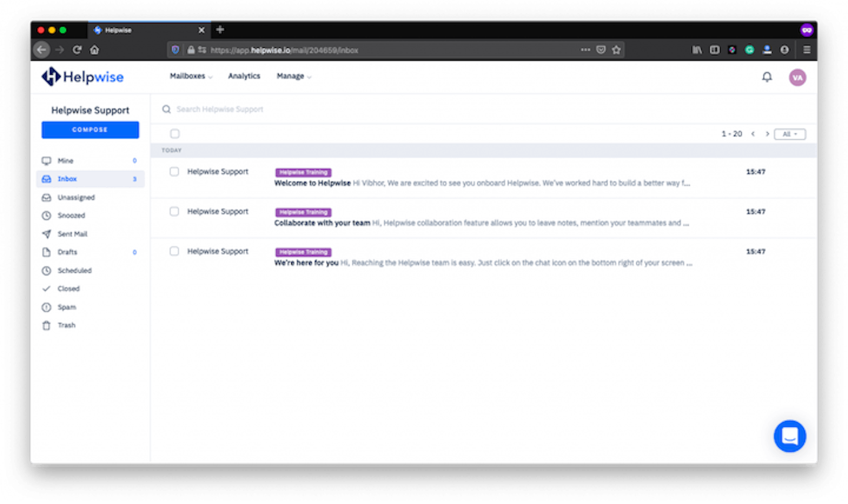848x504 pixels.
Task: Open the All filter dropdown
Action: pyautogui.click(x=790, y=134)
